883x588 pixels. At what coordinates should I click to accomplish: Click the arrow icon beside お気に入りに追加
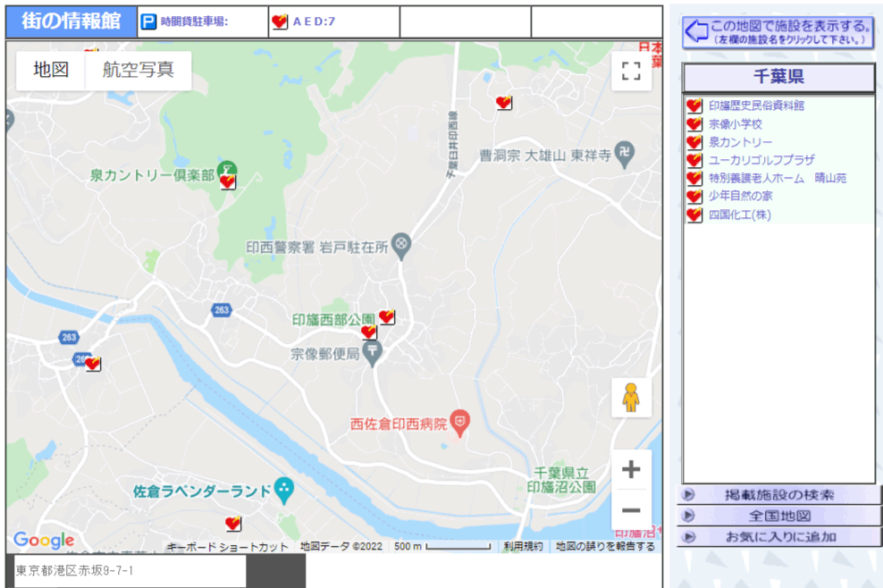[687, 537]
